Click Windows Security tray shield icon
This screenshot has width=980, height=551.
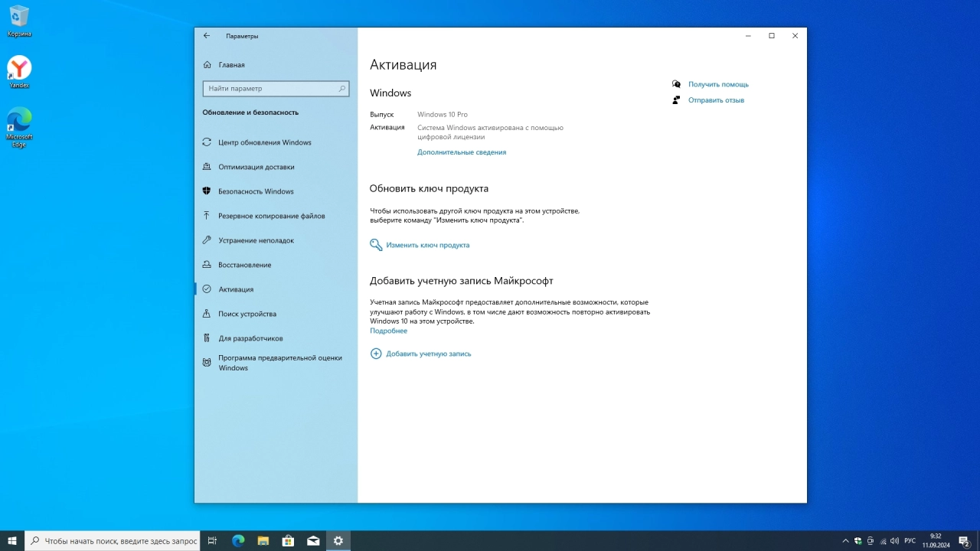(858, 541)
